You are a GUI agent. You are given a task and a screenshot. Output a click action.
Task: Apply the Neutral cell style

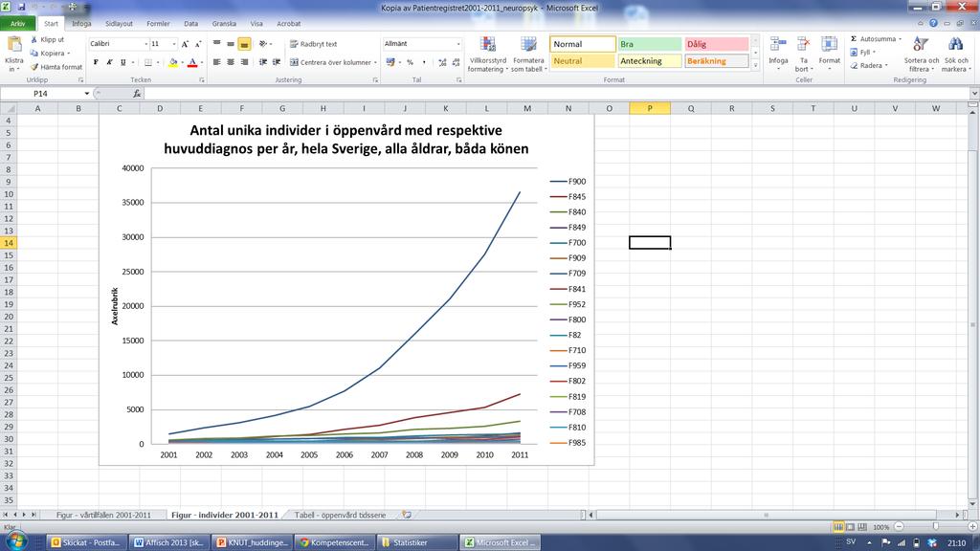click(x=583, y=61)
